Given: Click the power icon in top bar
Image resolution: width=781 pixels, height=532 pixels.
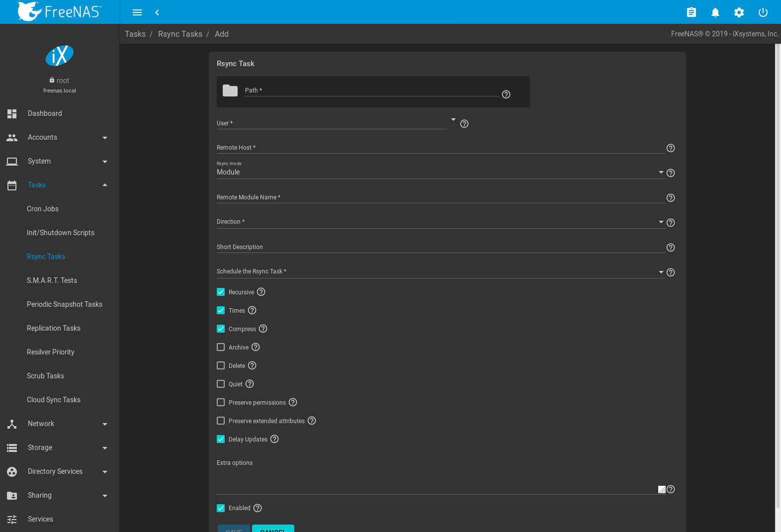Looking at the screenshot, I should tap(763, 12).
